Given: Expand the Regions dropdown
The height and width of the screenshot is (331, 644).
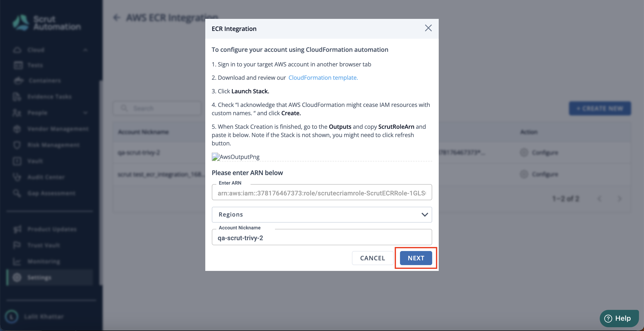Looking at the screenshot, I should [x=322, y=215].
